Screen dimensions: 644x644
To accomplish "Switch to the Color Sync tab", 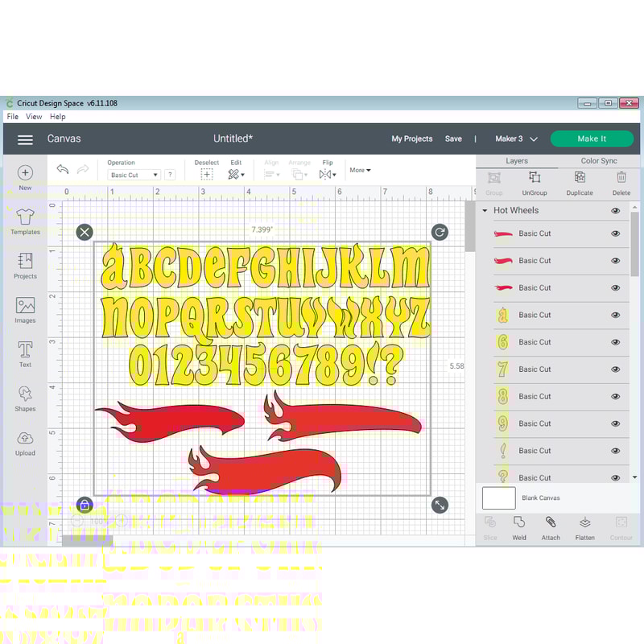I will tap(599, 161).
